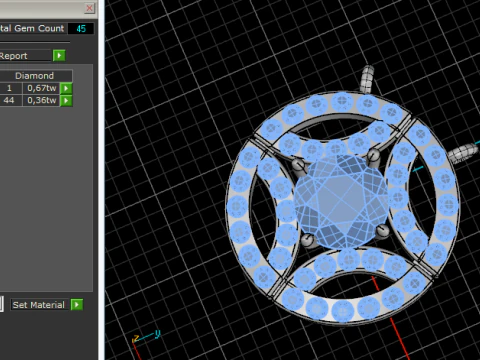Image resolution: width=480 pixels, height=360 pixels.
Task: Click green arrow next to Set Material
Action: click(77, 304)
